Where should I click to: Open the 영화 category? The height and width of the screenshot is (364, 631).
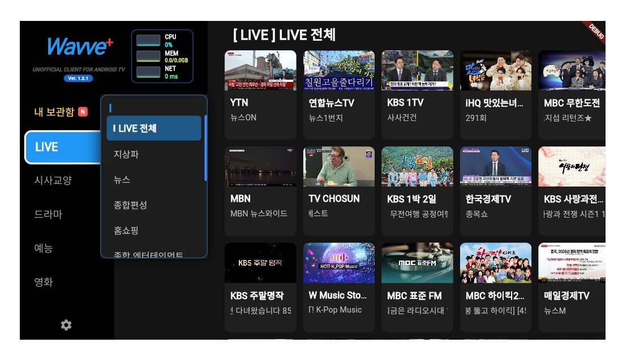pos(44,281)
